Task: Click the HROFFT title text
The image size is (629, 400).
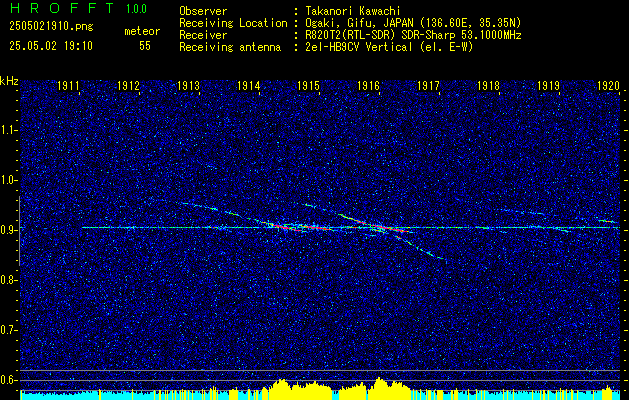Action: click(x=62, y=8)
